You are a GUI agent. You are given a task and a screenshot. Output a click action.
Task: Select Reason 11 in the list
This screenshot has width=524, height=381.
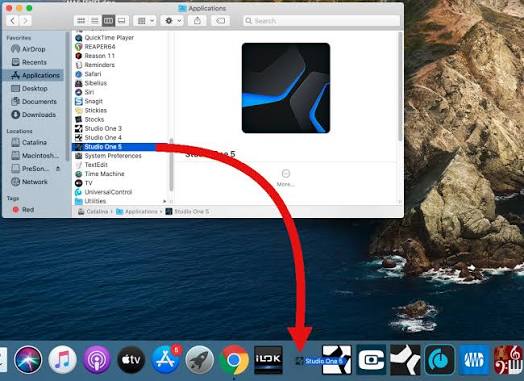(120, 56)
